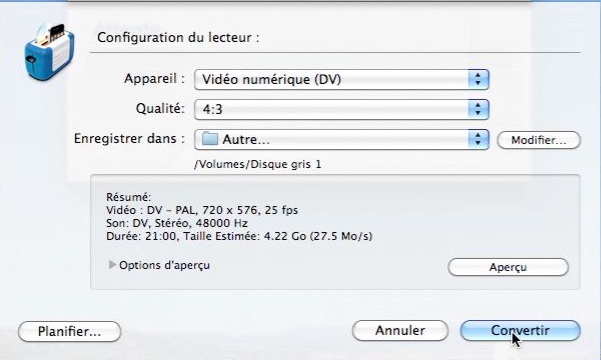
Task: Cancel the dialog with Annuler
Action: point(400,330)
